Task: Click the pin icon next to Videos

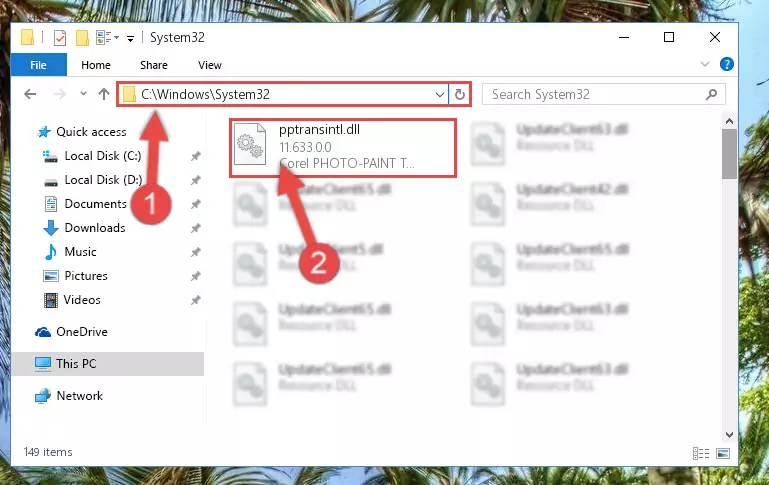Action: (x=196, y=301)
